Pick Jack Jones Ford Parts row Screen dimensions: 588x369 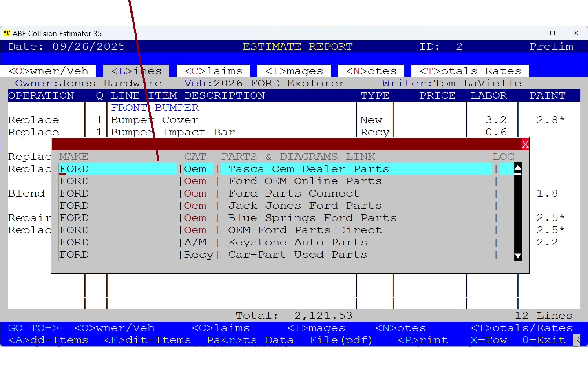pyautogui.click(x=305, y=205)
